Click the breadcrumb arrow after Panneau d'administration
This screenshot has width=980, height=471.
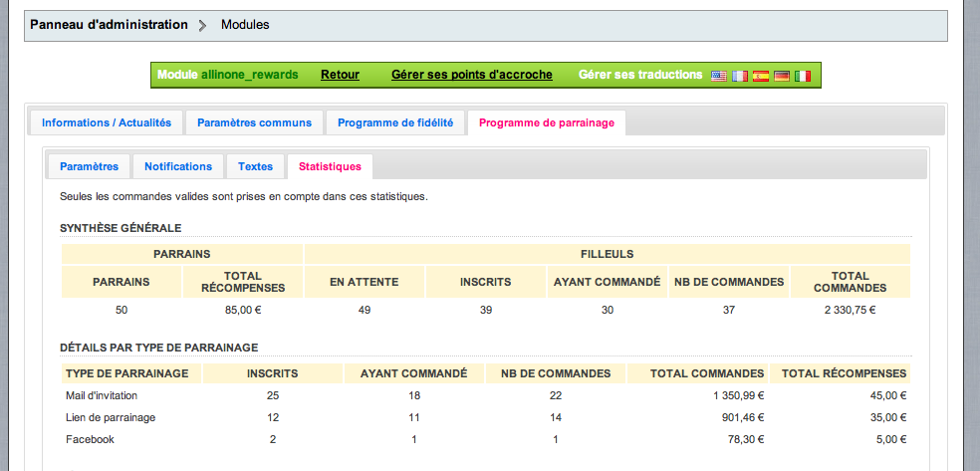click(x=203, y=25)
